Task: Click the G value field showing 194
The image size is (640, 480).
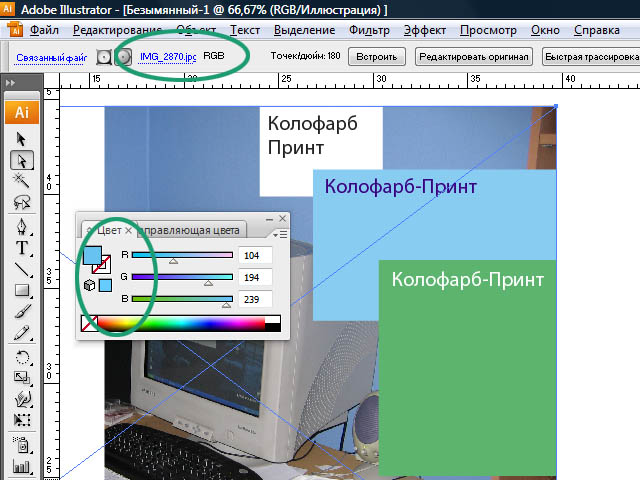Action: coord(255,278)
